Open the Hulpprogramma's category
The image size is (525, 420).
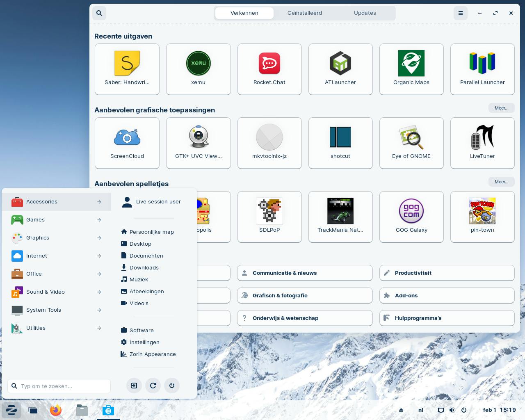447,318
